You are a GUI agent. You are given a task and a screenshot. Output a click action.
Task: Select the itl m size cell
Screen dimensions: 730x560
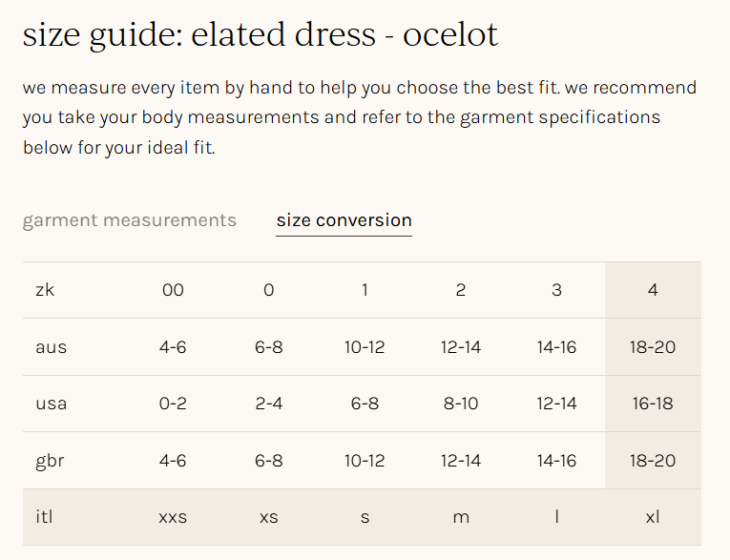click(461, 517)
